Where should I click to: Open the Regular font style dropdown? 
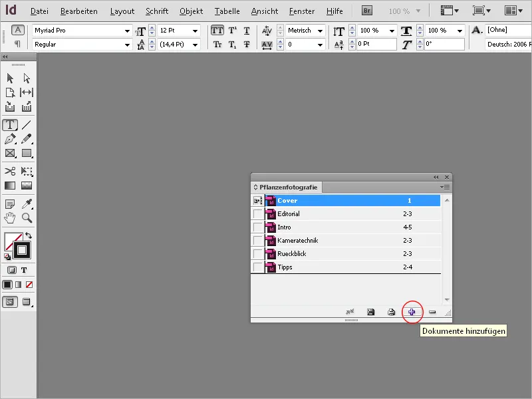point(127,45)
